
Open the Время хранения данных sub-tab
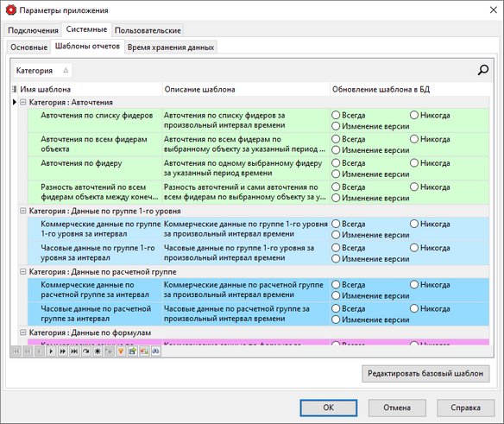point(171,47)
